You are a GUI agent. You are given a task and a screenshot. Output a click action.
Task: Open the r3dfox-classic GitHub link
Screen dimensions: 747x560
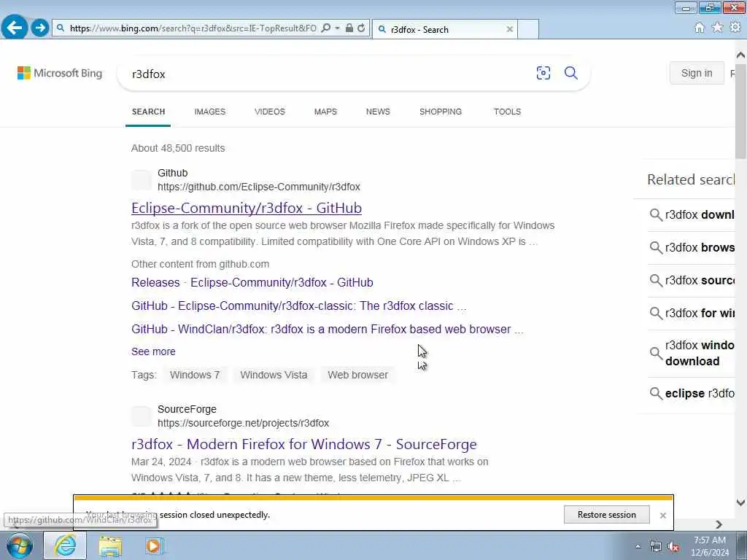[x=298, y=306]
